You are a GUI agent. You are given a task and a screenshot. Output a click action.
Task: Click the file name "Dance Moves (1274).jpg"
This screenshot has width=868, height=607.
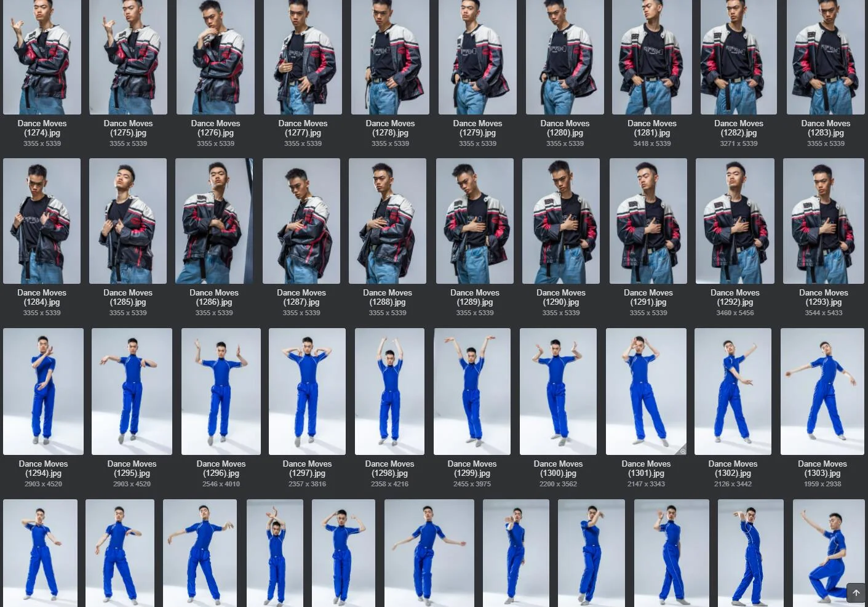[x=42, y=128]
